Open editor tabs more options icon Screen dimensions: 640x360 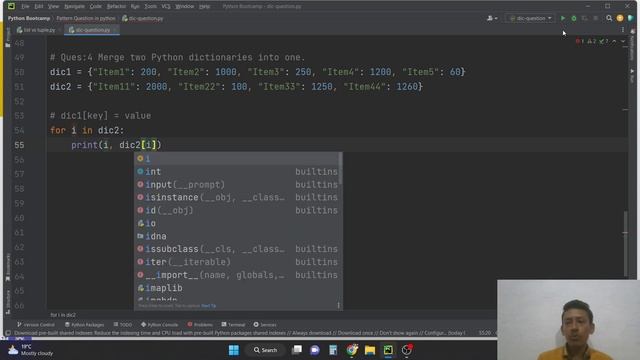coord(622,30)
